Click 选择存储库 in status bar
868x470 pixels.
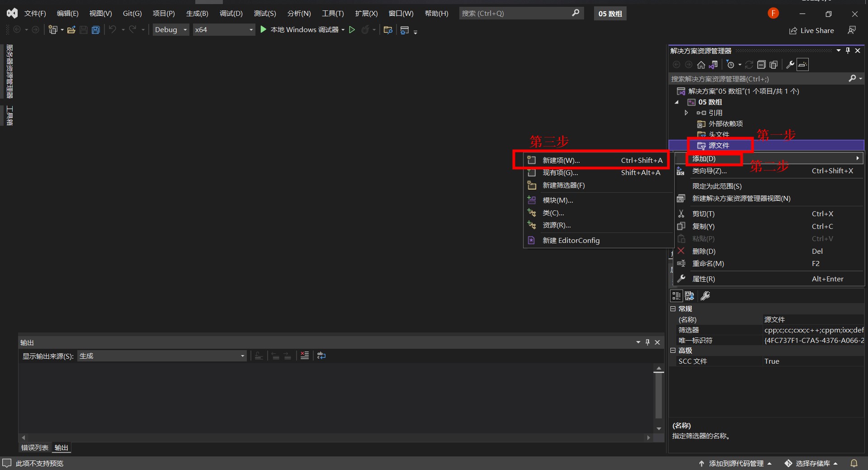click(811, 463)
